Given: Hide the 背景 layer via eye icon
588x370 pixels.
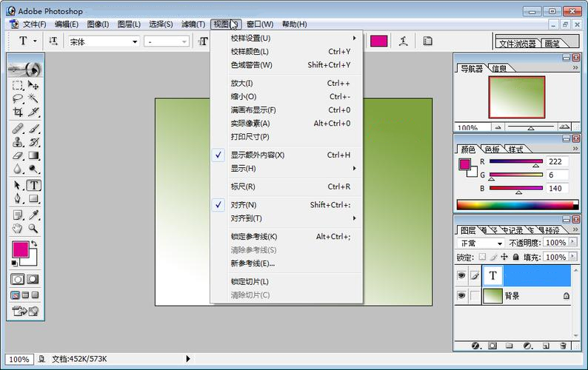Looking at the screenshot, I should (461, 295).
